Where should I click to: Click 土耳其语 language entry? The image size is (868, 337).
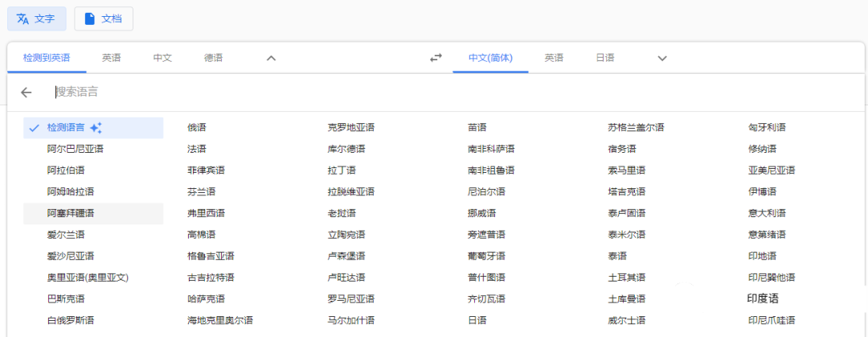[x=627, y=277]
